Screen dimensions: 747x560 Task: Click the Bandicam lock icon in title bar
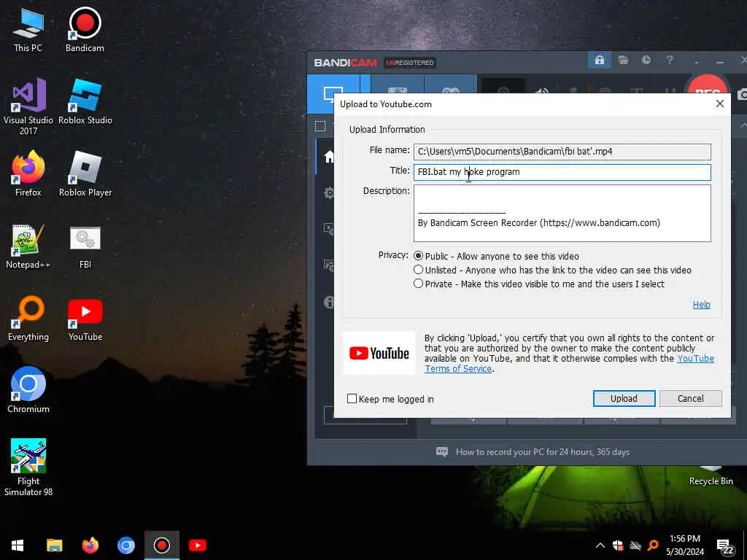(600, 60)
